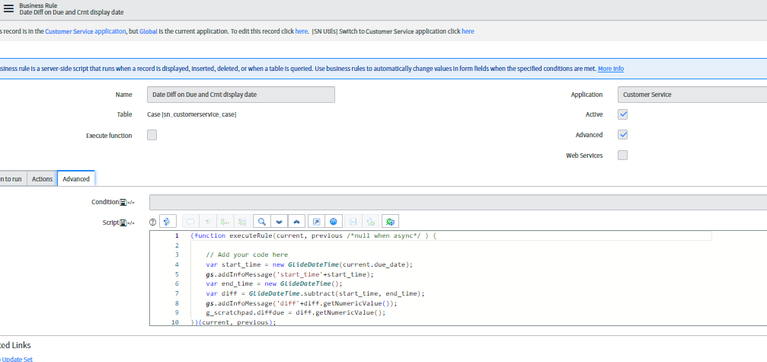
Task: Click line number 2 in the gutter
Action: tap(177, 245)
